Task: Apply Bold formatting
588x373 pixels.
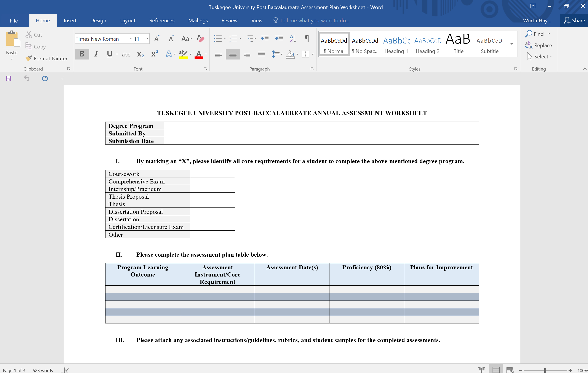Action: (82, 54)
